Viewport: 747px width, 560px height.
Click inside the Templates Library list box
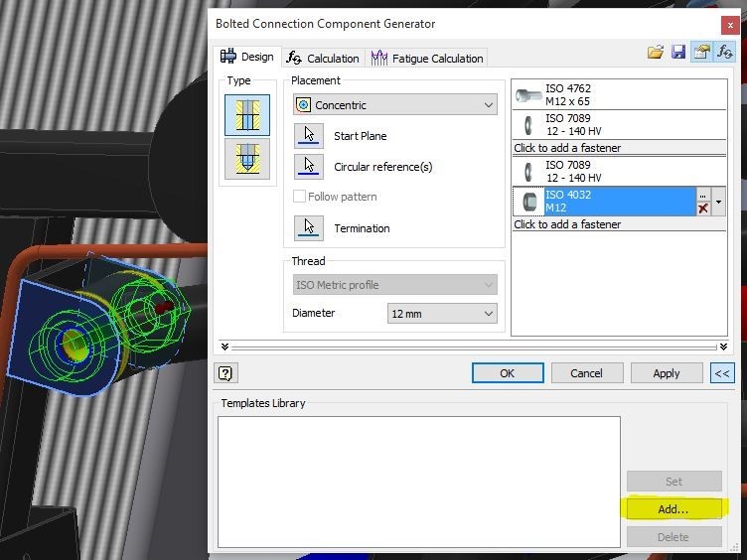(419, 482)
